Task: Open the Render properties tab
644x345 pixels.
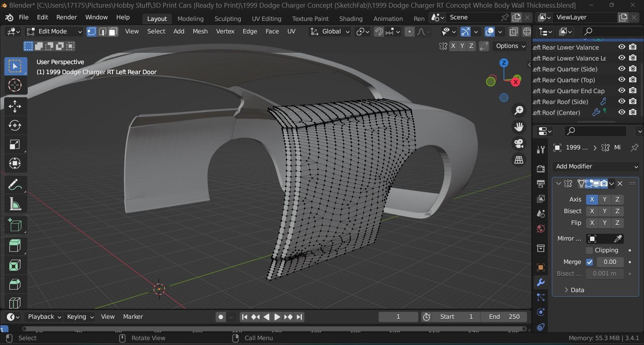Action: tap(541, 168)
